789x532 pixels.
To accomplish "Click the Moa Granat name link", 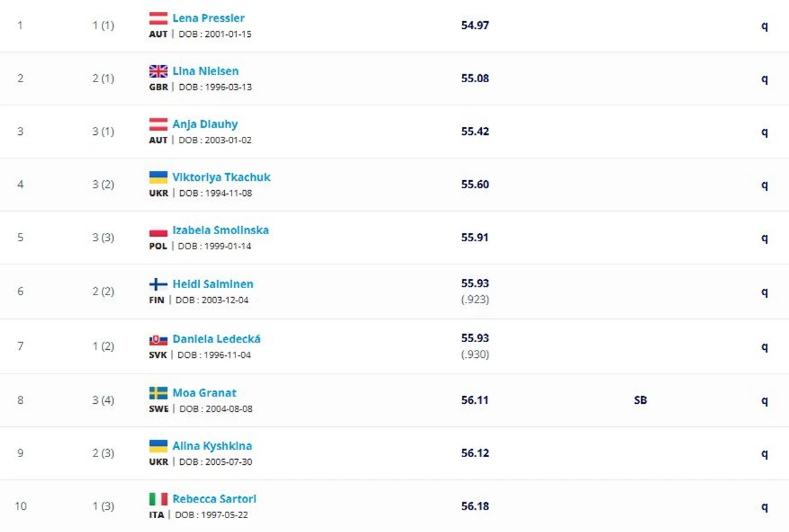I will click(x=204, y=393).
